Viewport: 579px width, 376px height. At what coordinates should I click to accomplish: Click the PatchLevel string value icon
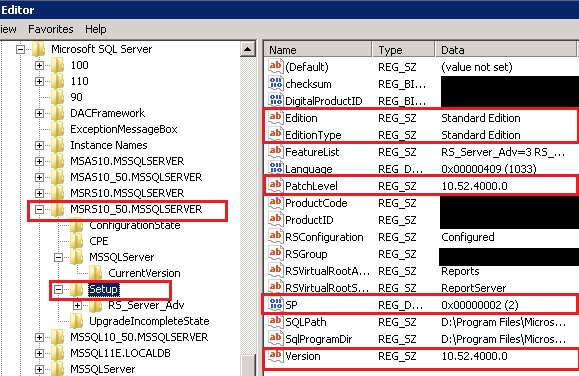click(275, 185)
